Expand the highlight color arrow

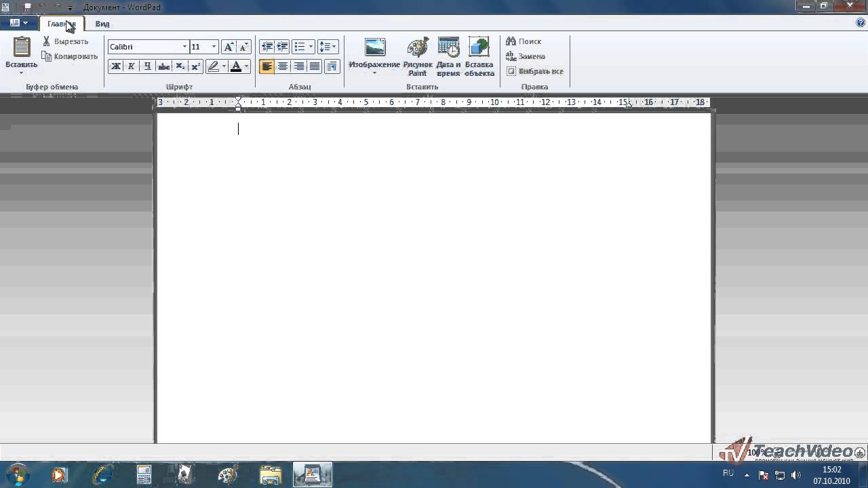224,66
